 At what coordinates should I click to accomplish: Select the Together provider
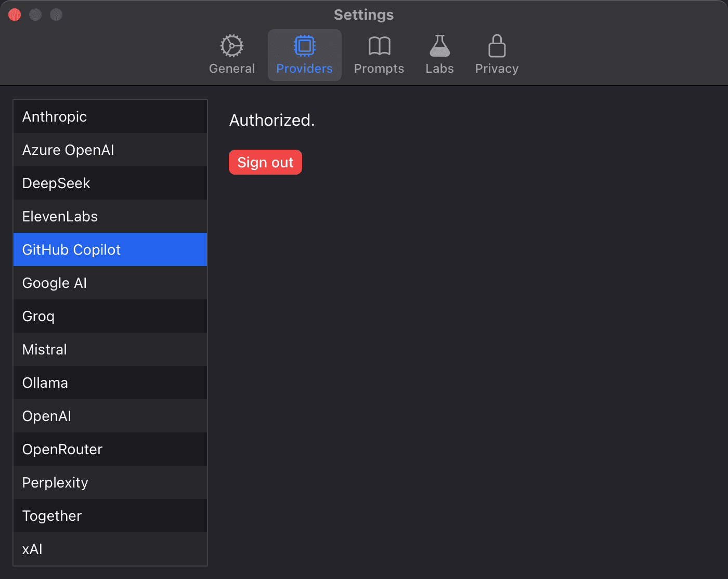[x=110, y=516]
